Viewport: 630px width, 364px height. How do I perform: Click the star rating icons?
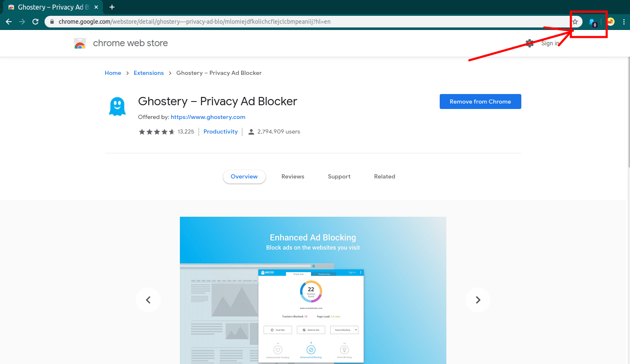157,132
